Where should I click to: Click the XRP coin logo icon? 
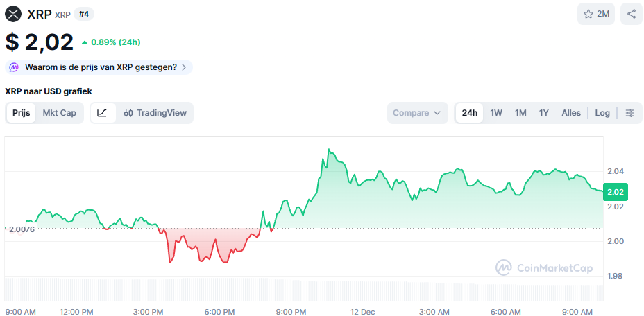pyautogui.click(x=13, y=15)
